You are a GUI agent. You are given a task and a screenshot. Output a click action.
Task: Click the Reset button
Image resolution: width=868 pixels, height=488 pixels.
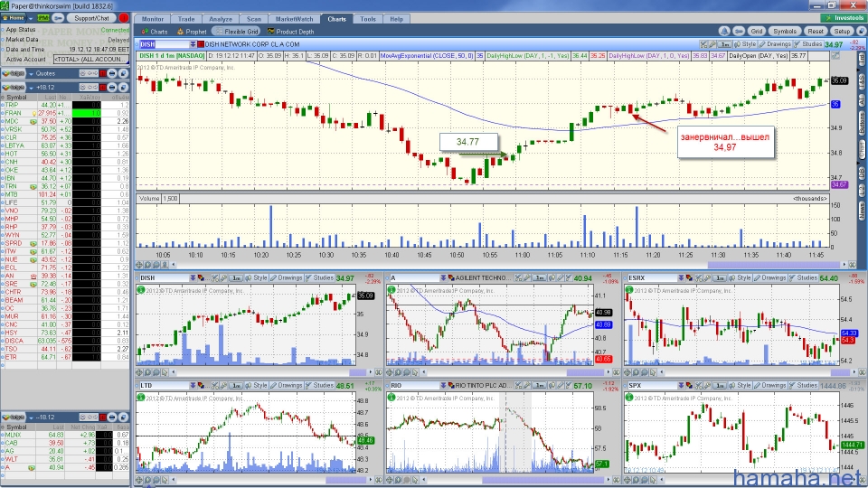pyautogui.click(x=815, y=32)
